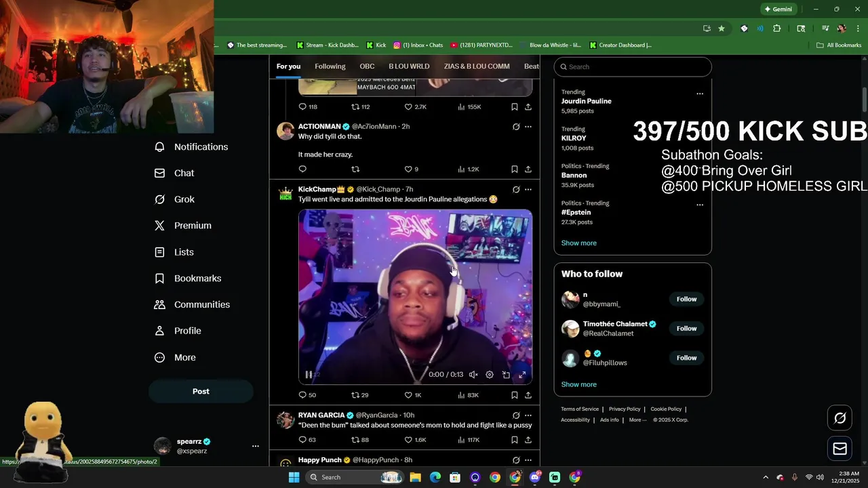
Task: Select the ZIAS & B LOU COMM tab
Action: [x=477, y=66]
